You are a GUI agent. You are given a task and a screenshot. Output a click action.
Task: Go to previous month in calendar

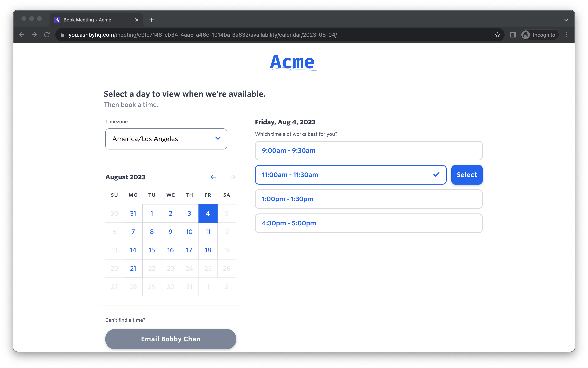pos(213,177)
